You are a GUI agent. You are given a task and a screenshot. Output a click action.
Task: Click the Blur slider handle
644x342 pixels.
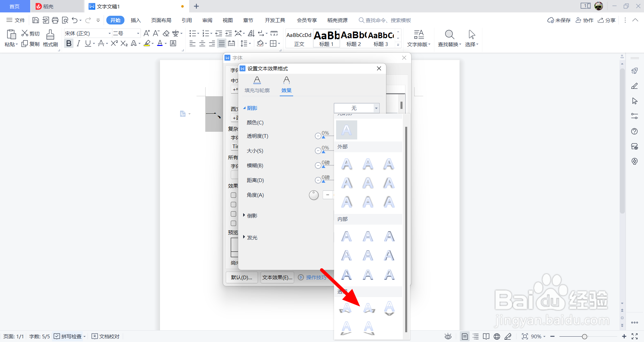(x=323, y=167)
